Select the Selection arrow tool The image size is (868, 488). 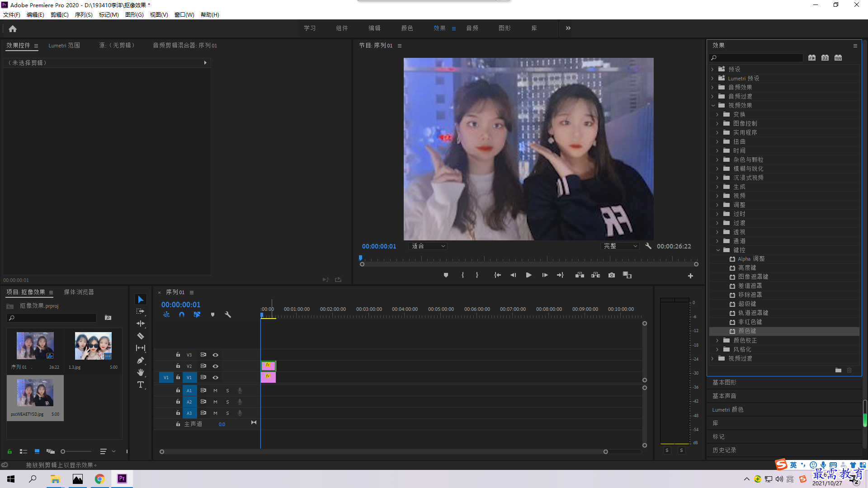pos(141,300)
